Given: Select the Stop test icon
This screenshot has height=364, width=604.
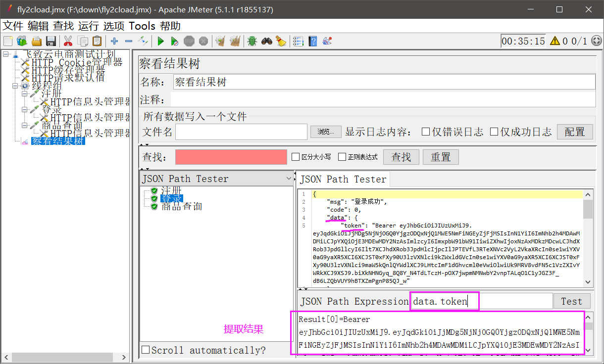Looking at the screenshot, I should (189, 41).
